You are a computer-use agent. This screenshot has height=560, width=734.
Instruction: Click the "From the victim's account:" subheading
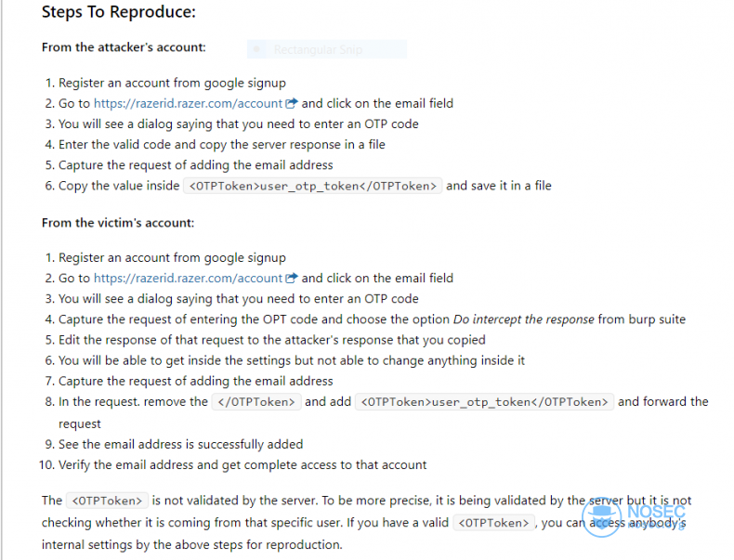pyautogui.click(x=118, y=223)
